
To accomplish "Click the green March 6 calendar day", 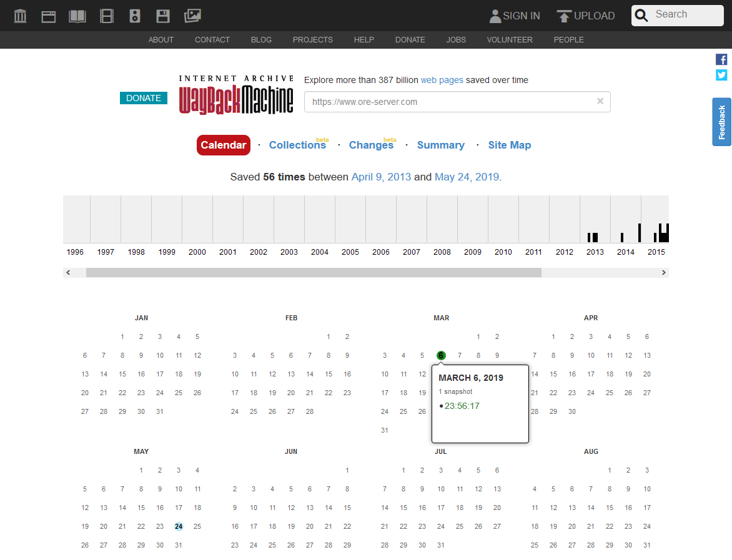I will pyautogui.click(x=441, y=356).
